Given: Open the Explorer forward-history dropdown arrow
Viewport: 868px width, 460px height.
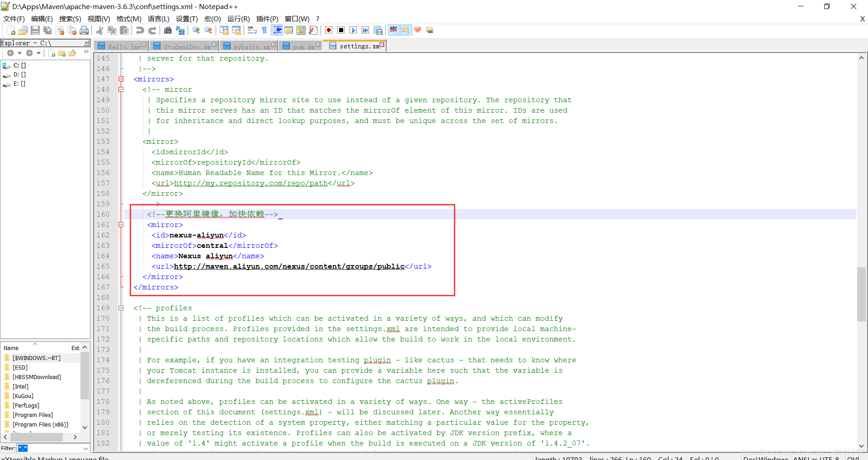Looking at the screenshot, I should 38,53.
